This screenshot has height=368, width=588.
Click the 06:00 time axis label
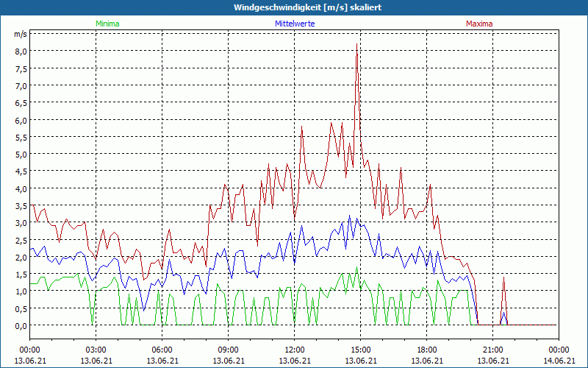(162, 350)
